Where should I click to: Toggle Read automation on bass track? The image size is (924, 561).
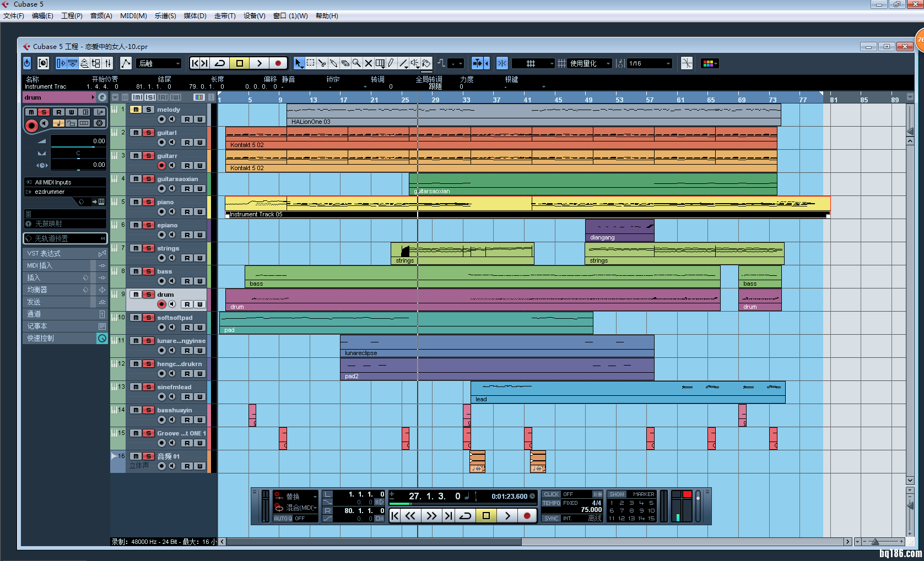pyautogui.click(x=187, y=281)
